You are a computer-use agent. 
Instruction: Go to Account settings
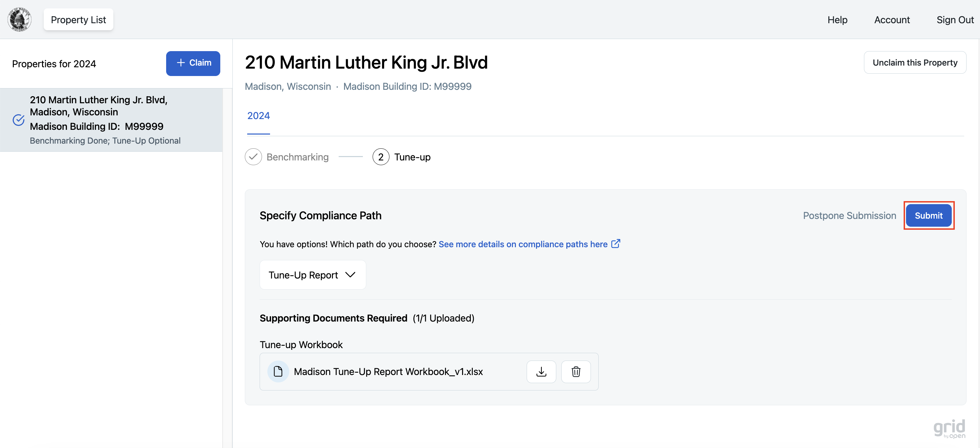click(891, 20)
